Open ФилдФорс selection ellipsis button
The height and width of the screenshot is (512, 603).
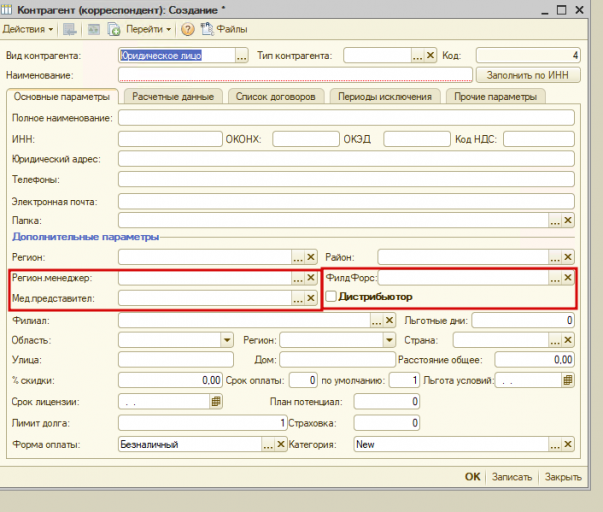[555, 278]
